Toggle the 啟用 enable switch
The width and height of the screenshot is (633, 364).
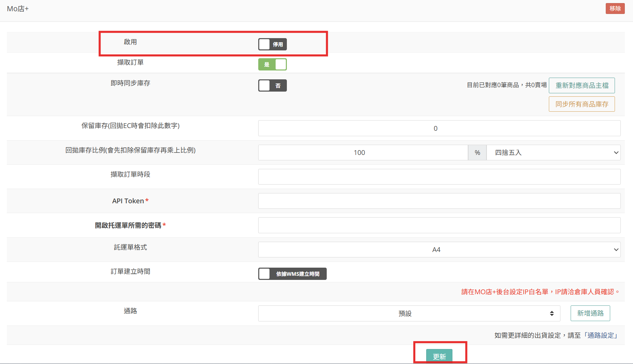click(x=272, y=44)
